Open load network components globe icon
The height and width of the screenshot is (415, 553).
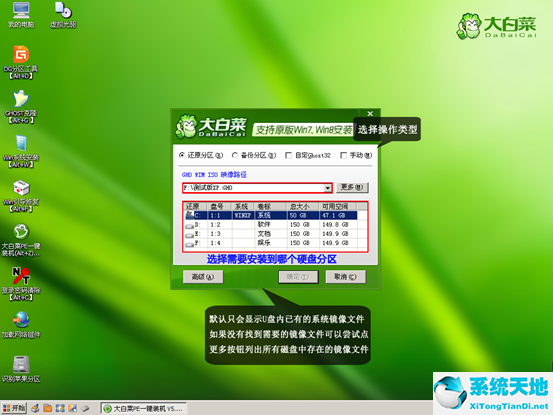pos(21,325)
